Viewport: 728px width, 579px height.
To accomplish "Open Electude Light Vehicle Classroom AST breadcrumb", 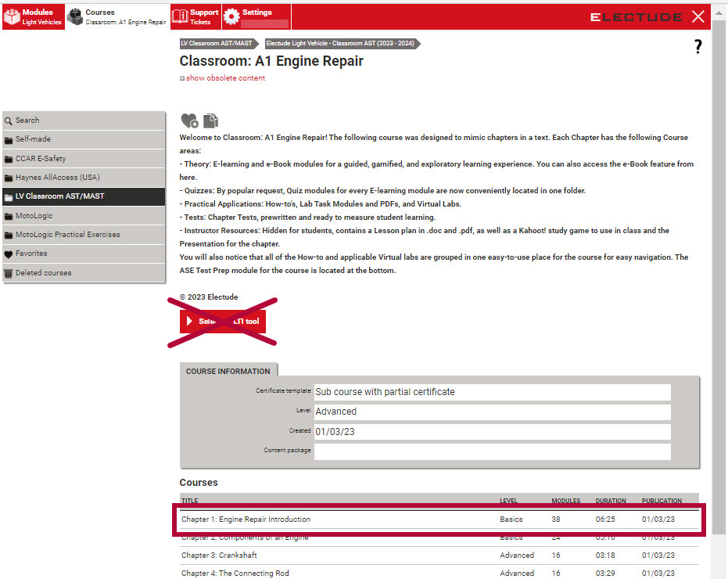I will pyautogui.click(x=342, y=43).
